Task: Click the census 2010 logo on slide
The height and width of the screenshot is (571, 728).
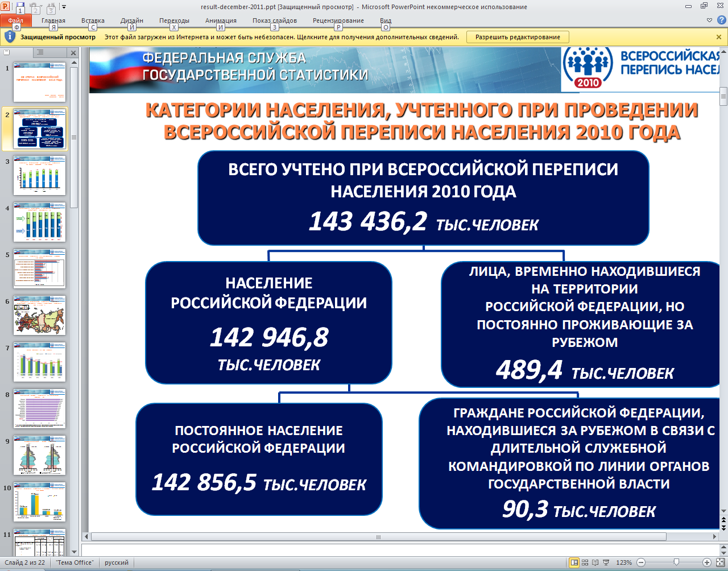Action: click(x=588, y=67)
